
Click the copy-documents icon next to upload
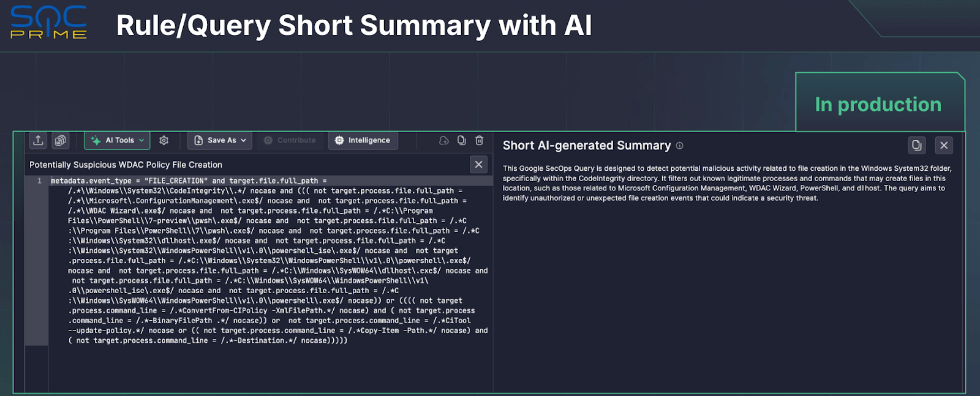60,140
